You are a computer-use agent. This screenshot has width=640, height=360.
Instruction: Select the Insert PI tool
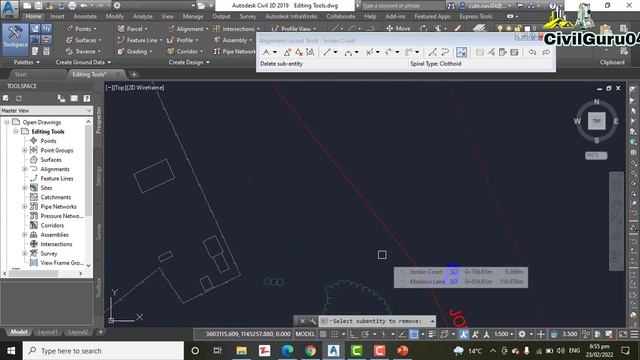click(287, 52)
